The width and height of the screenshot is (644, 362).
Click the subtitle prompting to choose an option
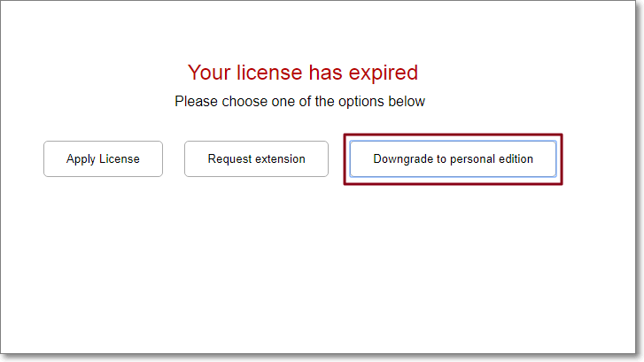tap(299, 101)
